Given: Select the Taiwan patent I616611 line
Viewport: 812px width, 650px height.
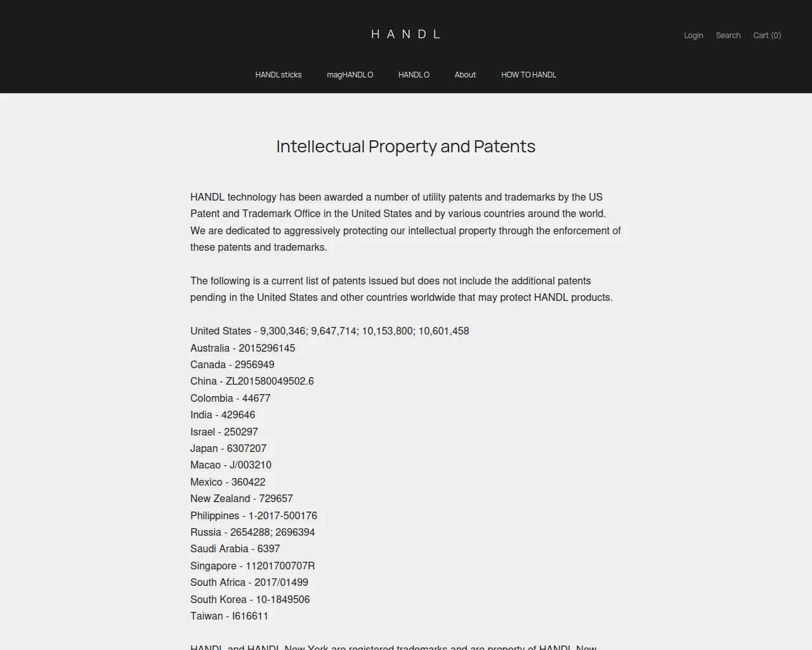Looking at the screenshot, I should pyautogui.click(x=229, y=616).
